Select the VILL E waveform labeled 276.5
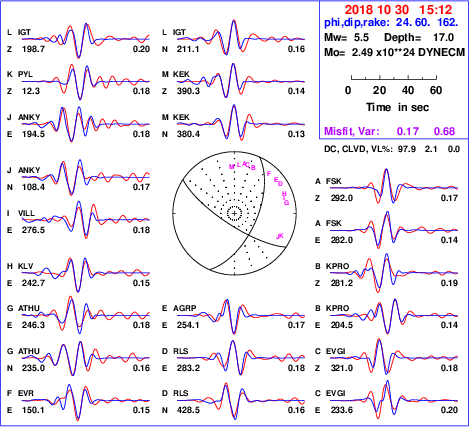Image resolution: width=469 pixels, height=427 pixels. point(86,220)
